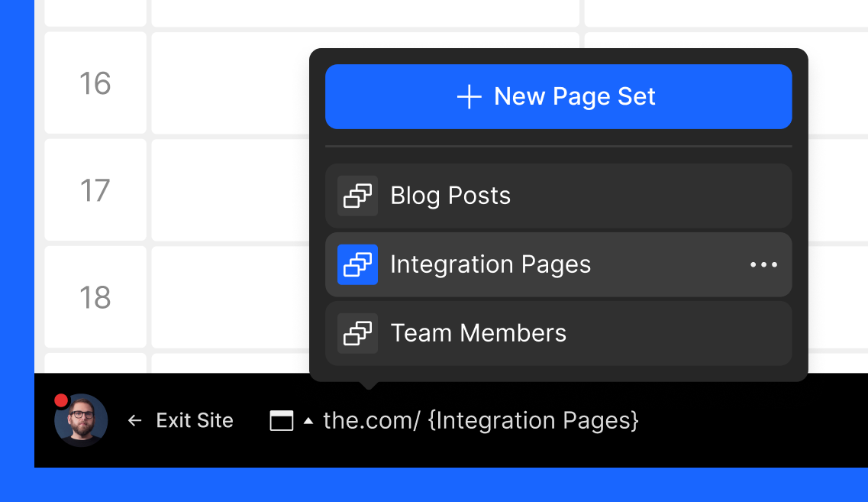Open the user profile avatar
Image resolution: width=868 pixels, height=502 pixels.
coord(81,420)
